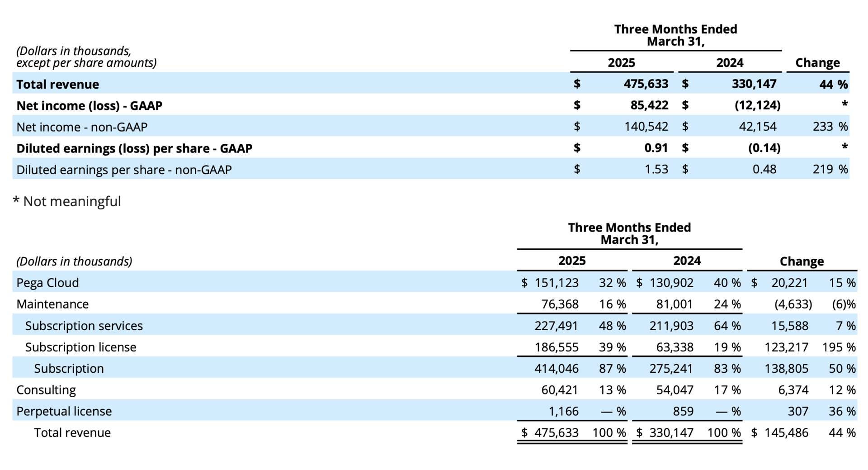Select the 195 % subscription license change
This screenshot has height=470, width=868.
[838, 347]
